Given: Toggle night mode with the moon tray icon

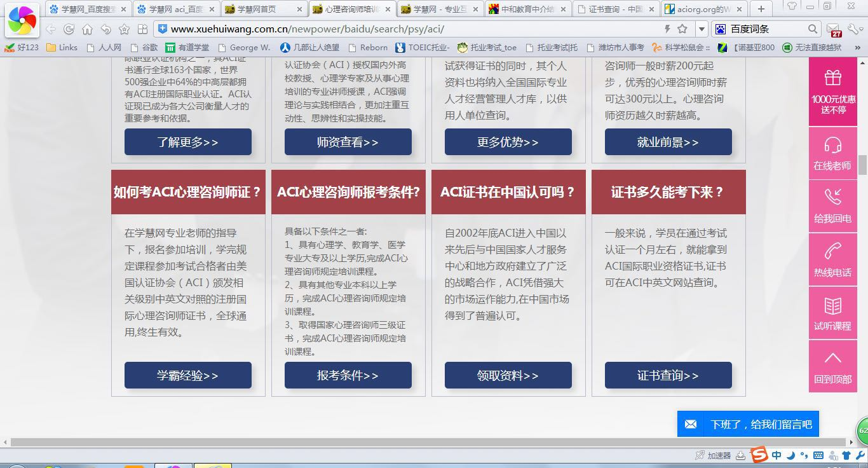Looking at the screenshot, I should point(792,455).
